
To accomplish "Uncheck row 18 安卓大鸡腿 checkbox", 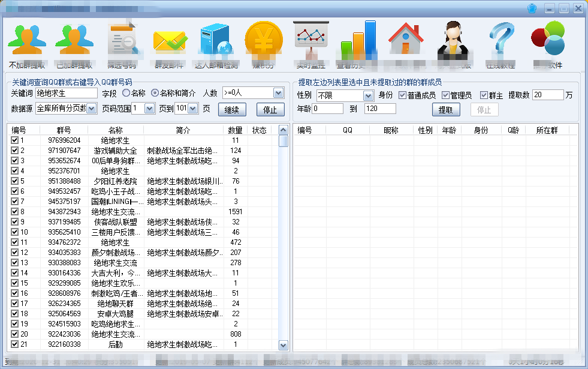I will tap(14, 313).
